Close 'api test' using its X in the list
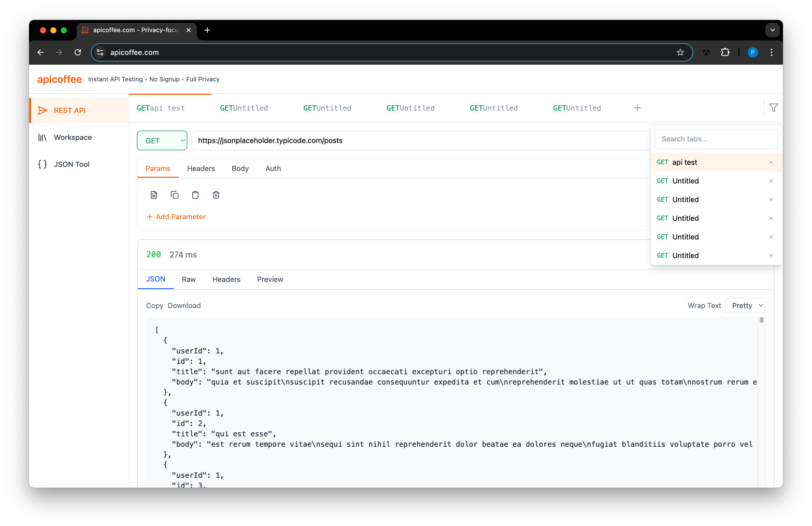Screen dimensions: 812x526 coord(771,162)
